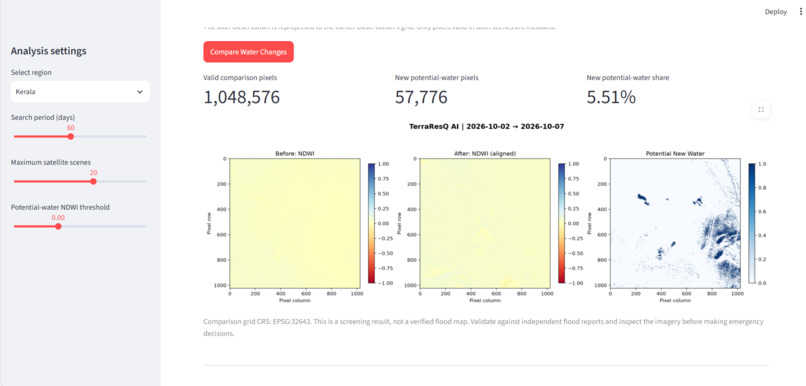
Task: Click the TerraResQ AI date range title
Action: 487,126
